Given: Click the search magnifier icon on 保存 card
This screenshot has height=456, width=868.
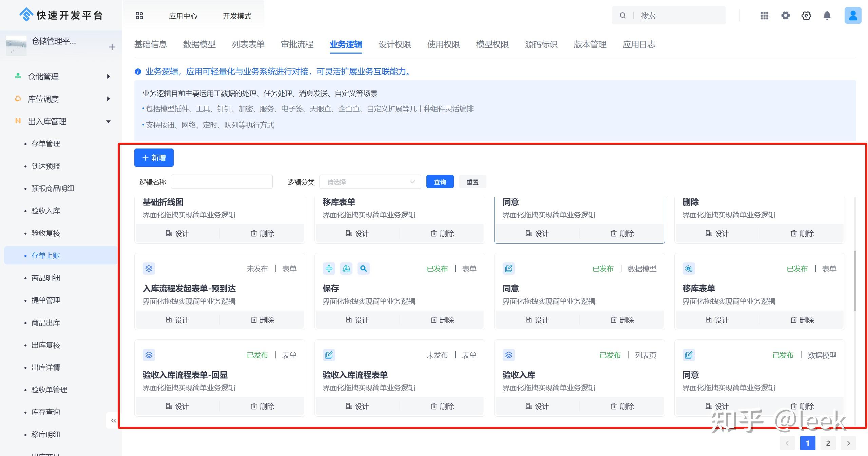Looking at the screenshot, I should [363, 268].
